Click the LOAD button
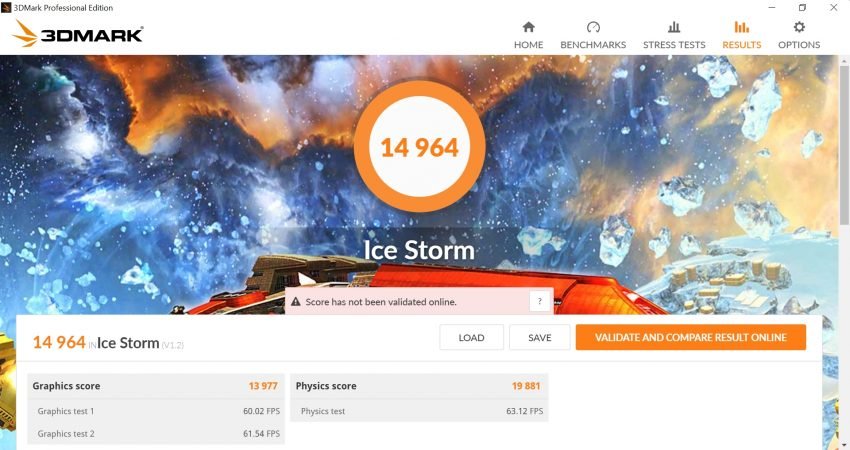Viewport: 850px width, 450px height. [x=471, y=337]
